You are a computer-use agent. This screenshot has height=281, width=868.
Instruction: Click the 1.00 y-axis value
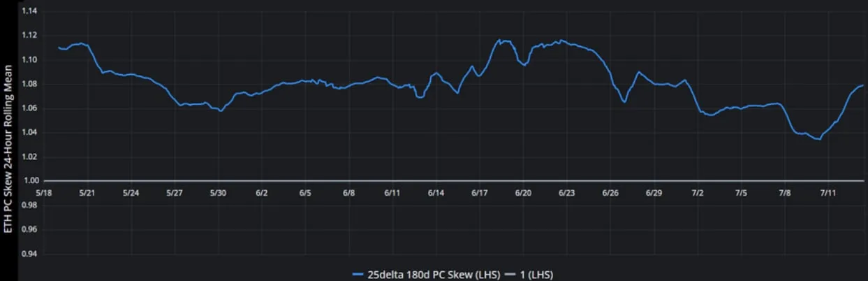click(30, 181)
